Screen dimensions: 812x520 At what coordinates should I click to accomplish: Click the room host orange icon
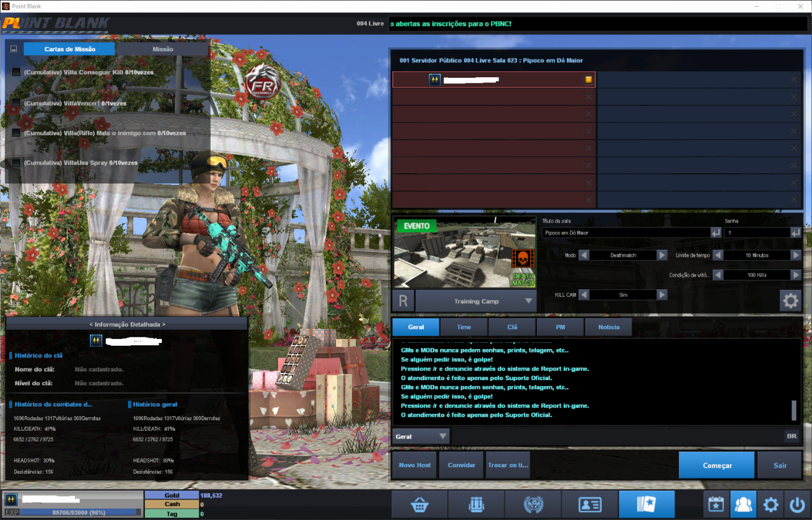[588, 80]
